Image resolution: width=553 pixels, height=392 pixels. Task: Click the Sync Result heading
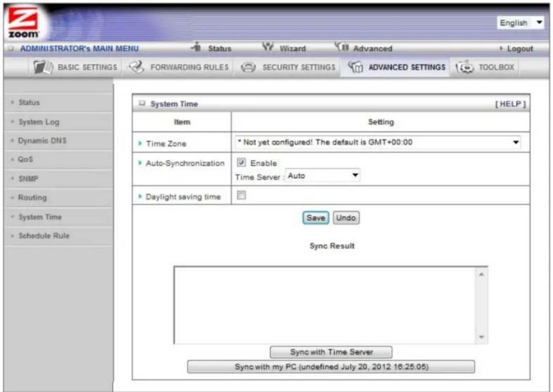click(x=332, y=246)
